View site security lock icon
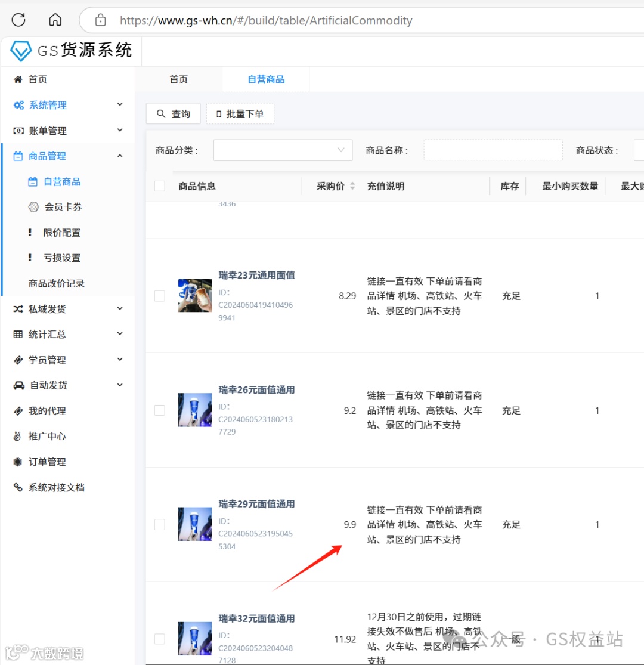This screenshot has height=665, width=644. [101, 20]
